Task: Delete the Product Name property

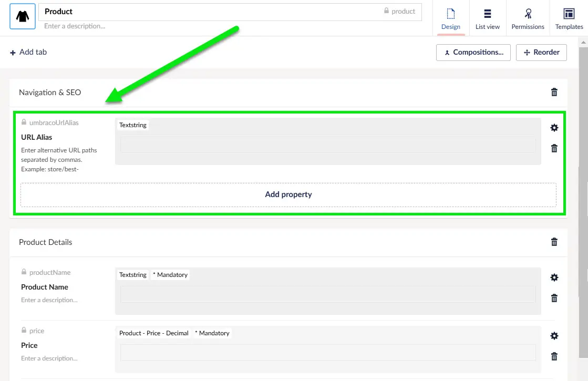Action: (x=554, y=298)
